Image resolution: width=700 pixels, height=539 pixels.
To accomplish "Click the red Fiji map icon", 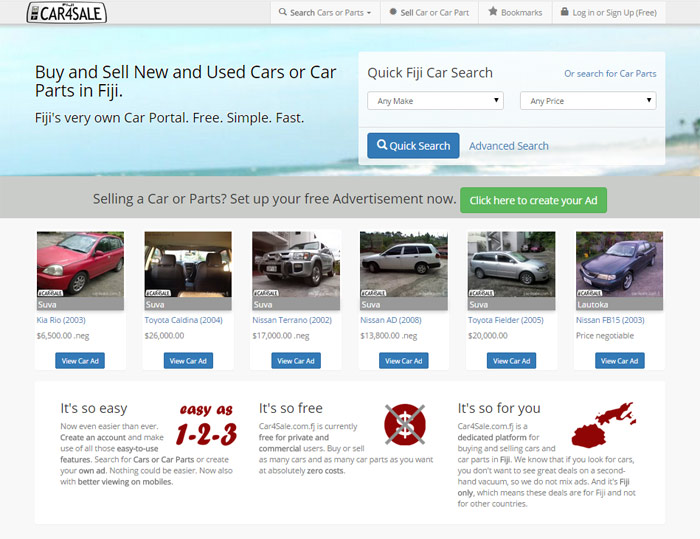I will pos(604,425).
